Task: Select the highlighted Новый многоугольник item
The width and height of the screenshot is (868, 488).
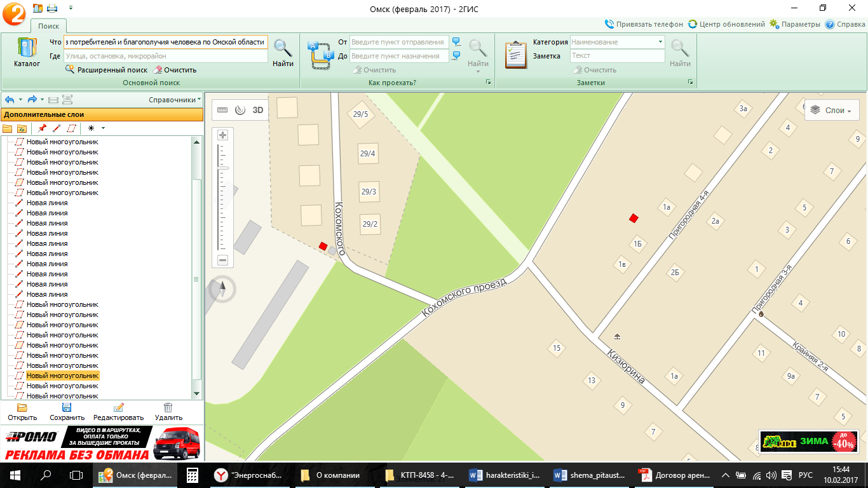Action: tap(62, 376)
